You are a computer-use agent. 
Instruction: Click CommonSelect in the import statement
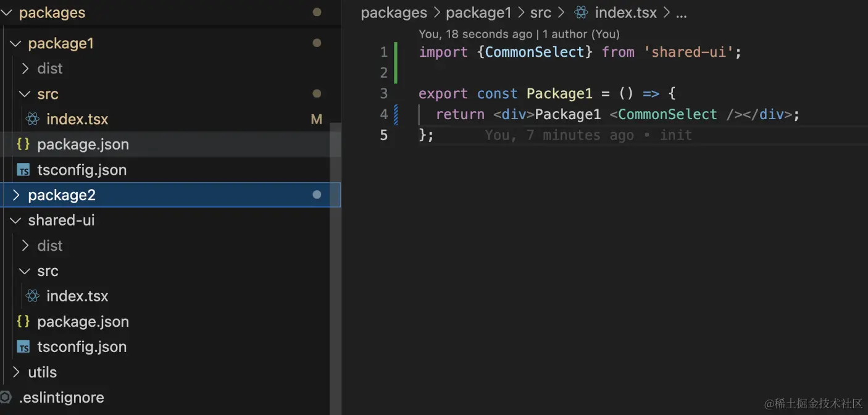tap(535, 52)
